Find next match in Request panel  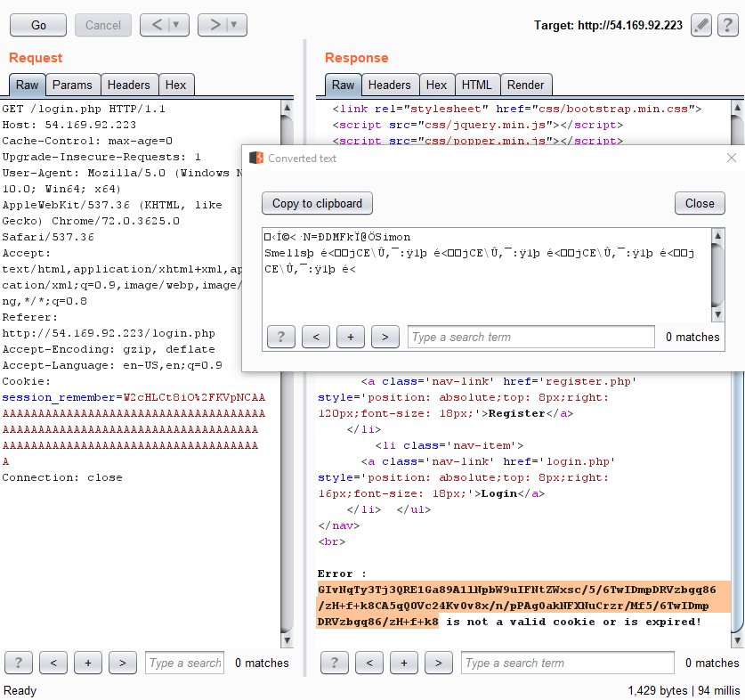coord(123,663)
